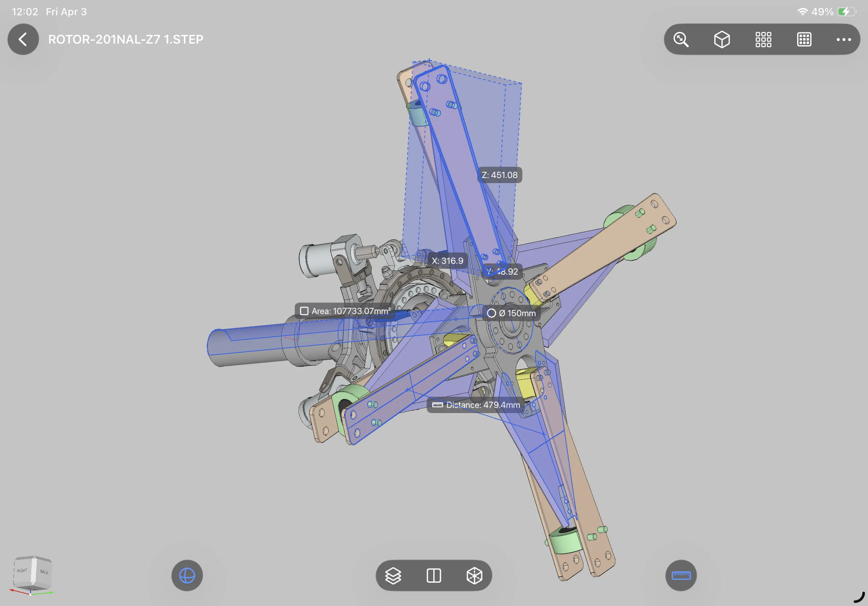Tap the battery status icon
The height and width of the screenshot is (606, 868).
click(x=847, y=12)
